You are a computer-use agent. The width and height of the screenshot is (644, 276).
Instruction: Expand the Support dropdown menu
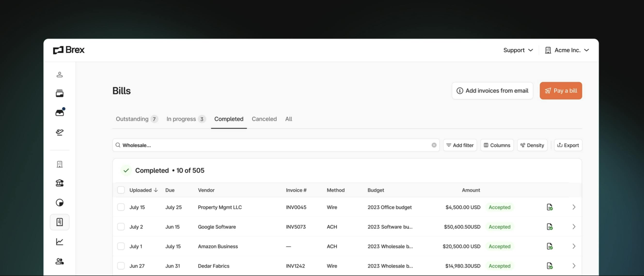(x=518, y=50)
